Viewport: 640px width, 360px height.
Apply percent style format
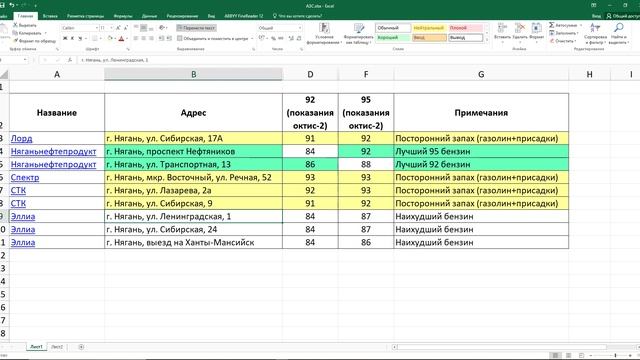[273, 38]
